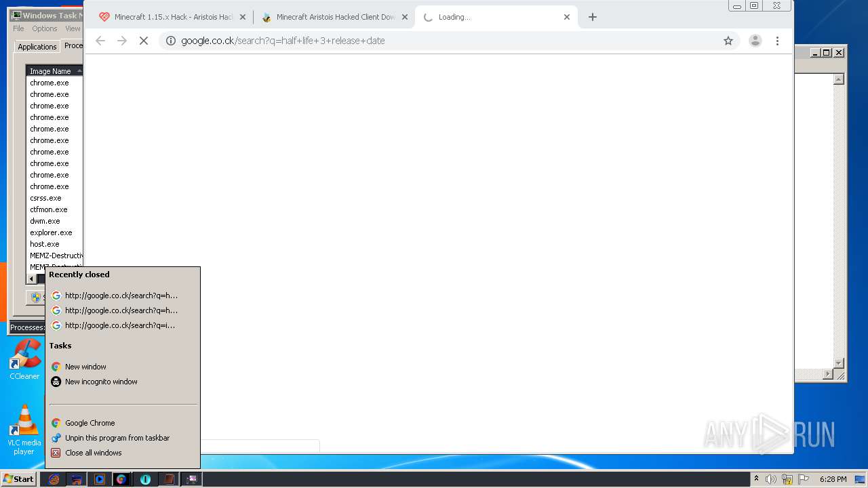Stop loading the page
The width and height of the screenshot is (868, 488).
click(x=144, y=41)
